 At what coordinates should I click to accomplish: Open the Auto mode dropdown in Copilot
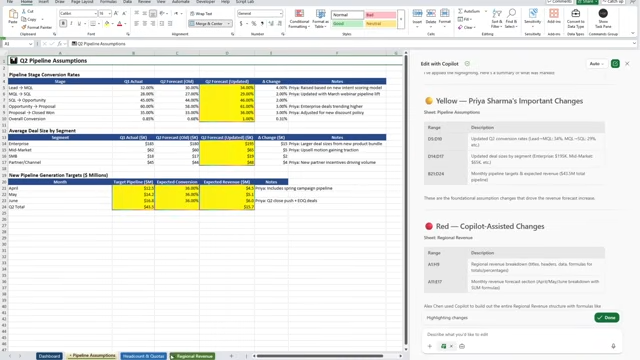[x=596, y=64]
